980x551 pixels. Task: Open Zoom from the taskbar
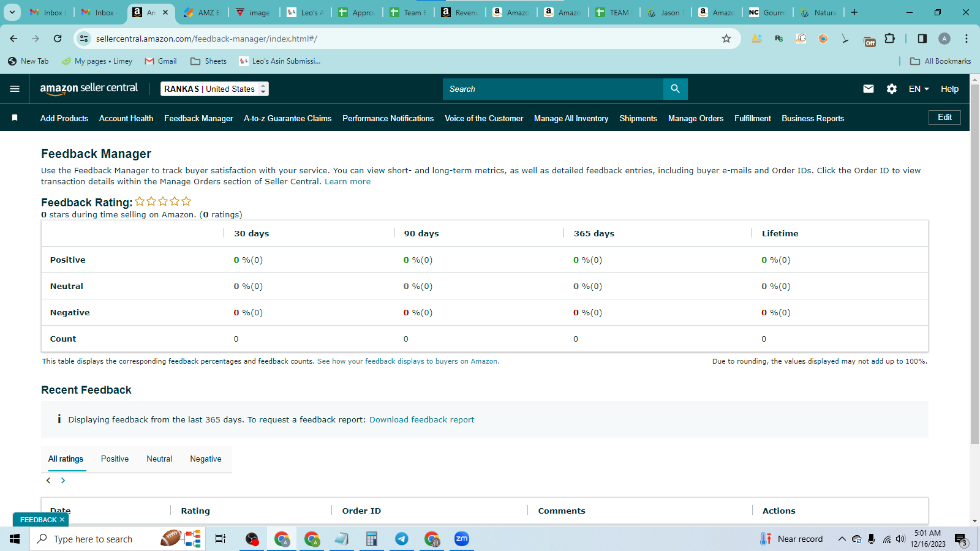(x=462, y=539)
